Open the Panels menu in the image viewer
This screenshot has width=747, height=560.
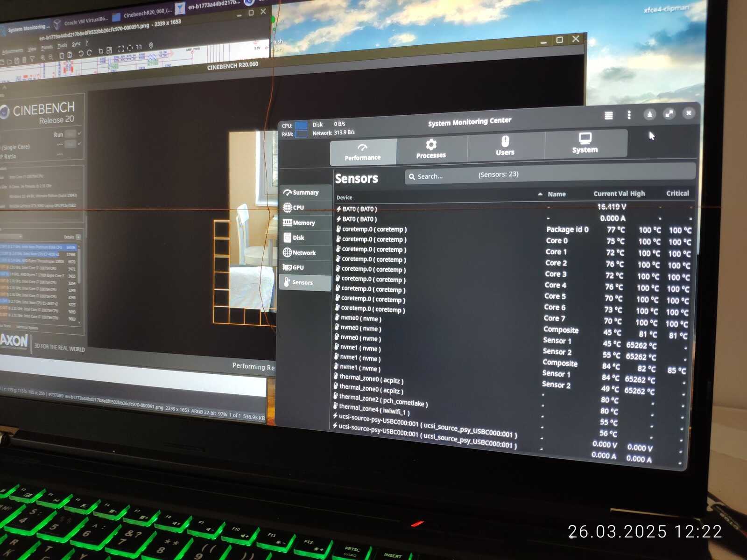(x=47, y=47)
